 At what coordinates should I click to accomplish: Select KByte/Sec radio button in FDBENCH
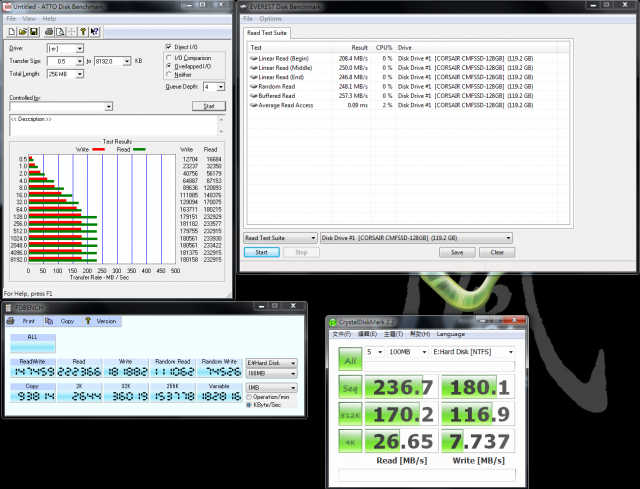pos(249,405)
